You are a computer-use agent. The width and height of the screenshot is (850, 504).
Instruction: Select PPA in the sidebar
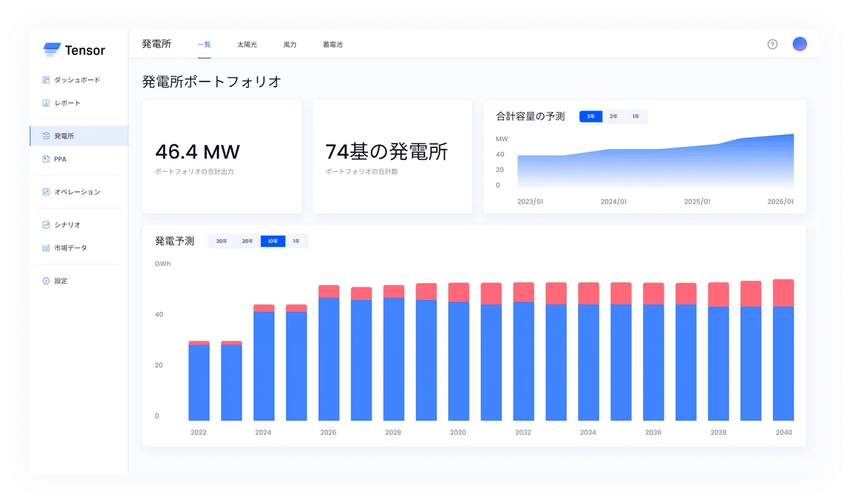[x=60, y=159]
